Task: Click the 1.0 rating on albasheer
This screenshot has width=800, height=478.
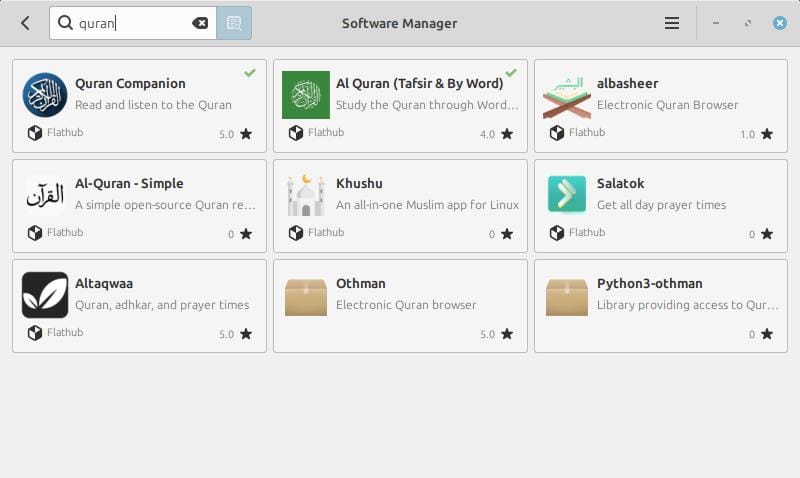Action: pos(747,134)
